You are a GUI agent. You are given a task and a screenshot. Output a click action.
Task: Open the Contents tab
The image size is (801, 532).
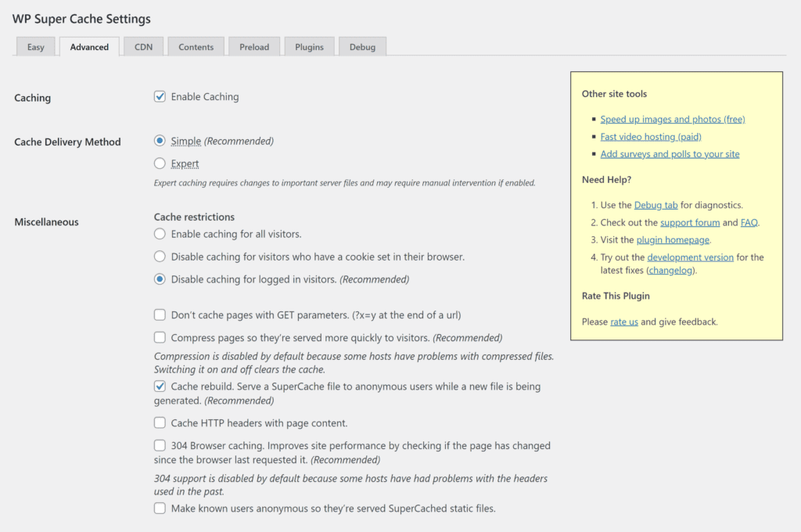(196, 46)
